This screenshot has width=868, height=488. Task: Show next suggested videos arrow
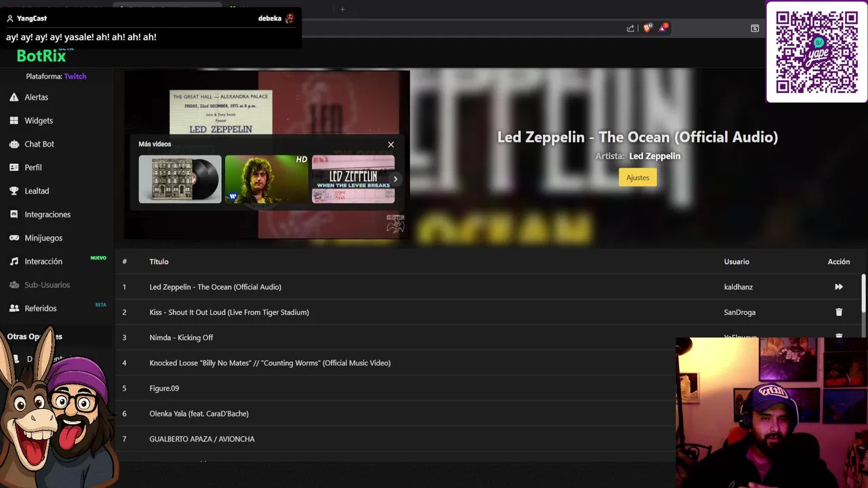(395, 179)
